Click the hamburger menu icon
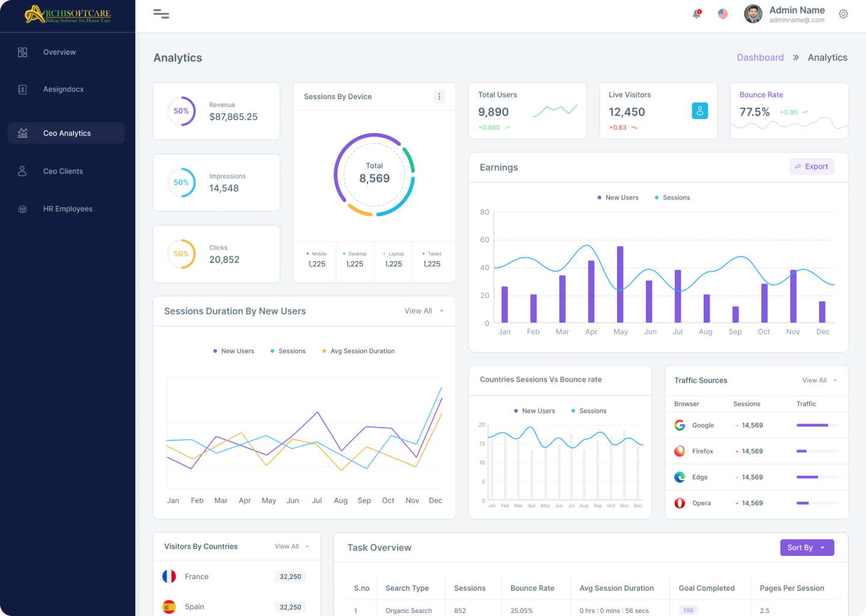 coord(161,14)
